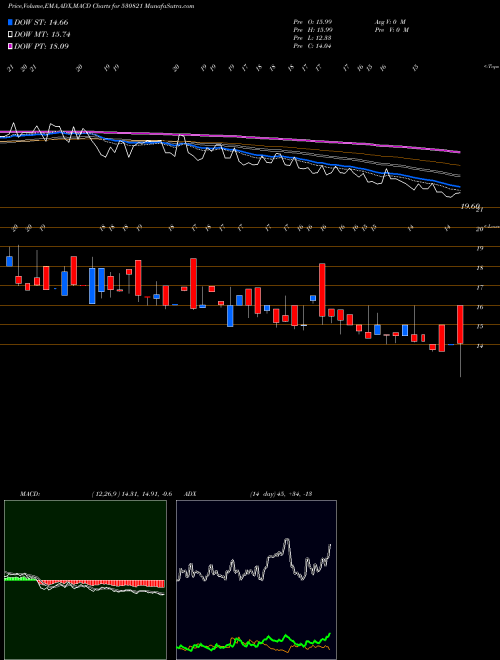
Task: Click the MACD panel title label
Action: (29, 494)
